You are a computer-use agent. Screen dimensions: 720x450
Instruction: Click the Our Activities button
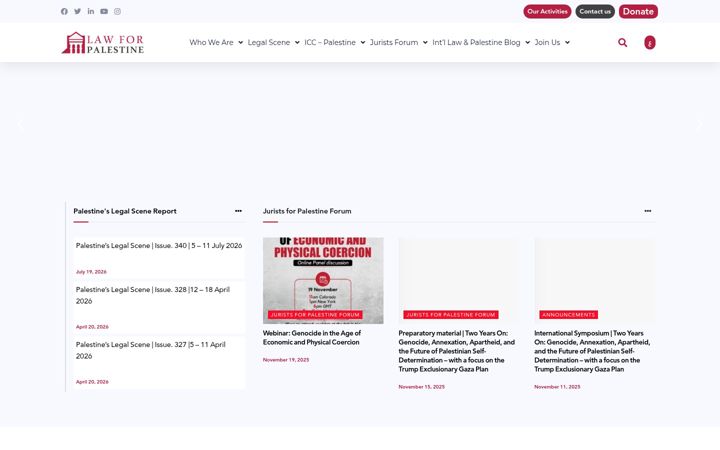coord(547,11)
